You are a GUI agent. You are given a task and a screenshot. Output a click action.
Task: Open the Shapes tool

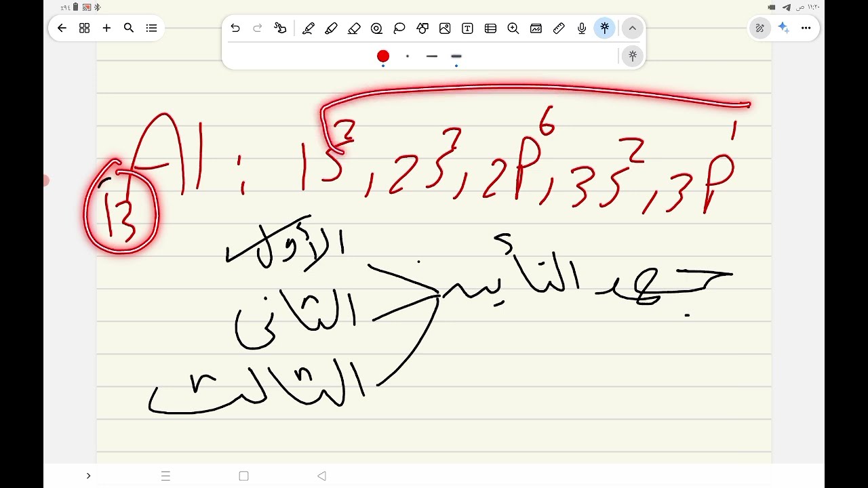(x=422, y=28)
